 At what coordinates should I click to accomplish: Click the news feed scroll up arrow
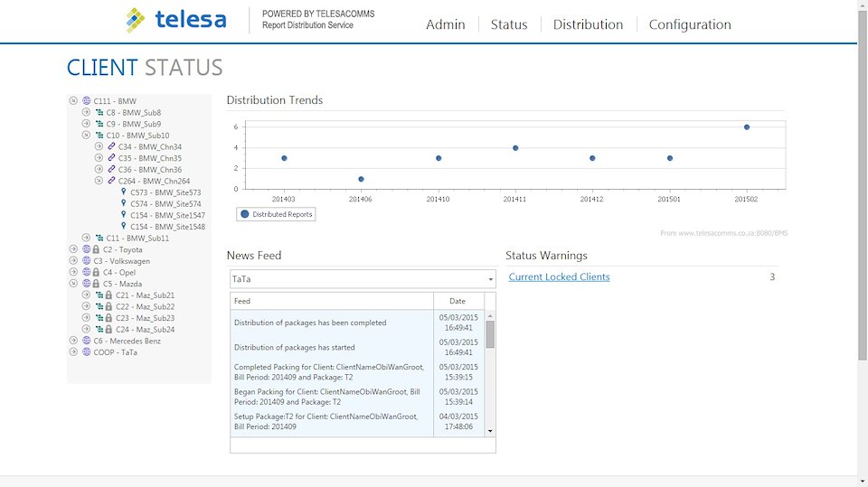pyautogui.click(x=490, y=315)
